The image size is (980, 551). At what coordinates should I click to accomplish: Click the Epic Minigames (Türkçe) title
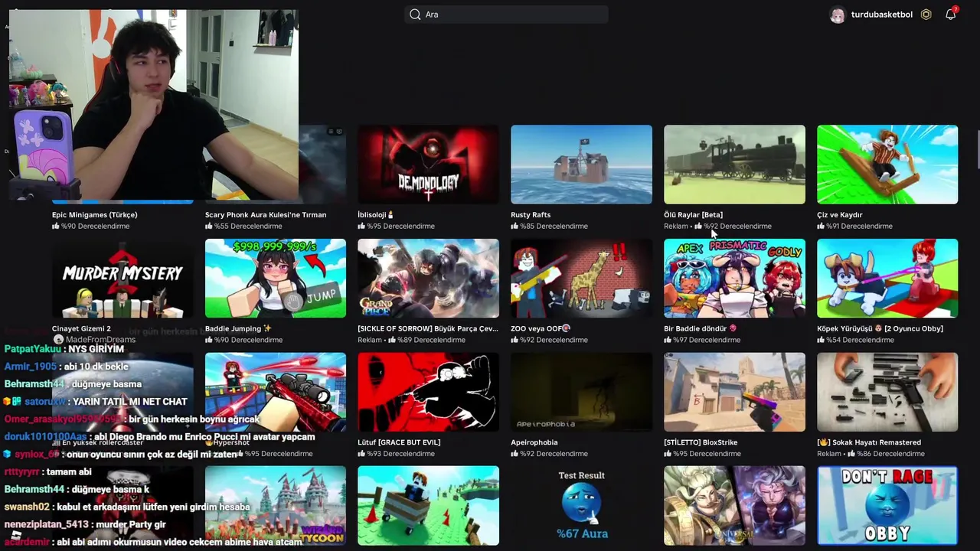pyautogui.click(x=94, y=215)
